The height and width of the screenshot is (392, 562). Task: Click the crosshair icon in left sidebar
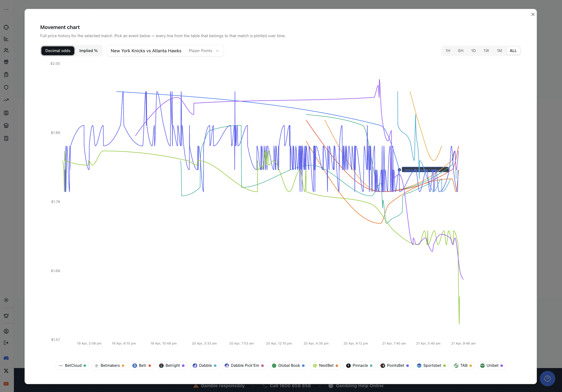pyautogui.click(x=6, y=27)
